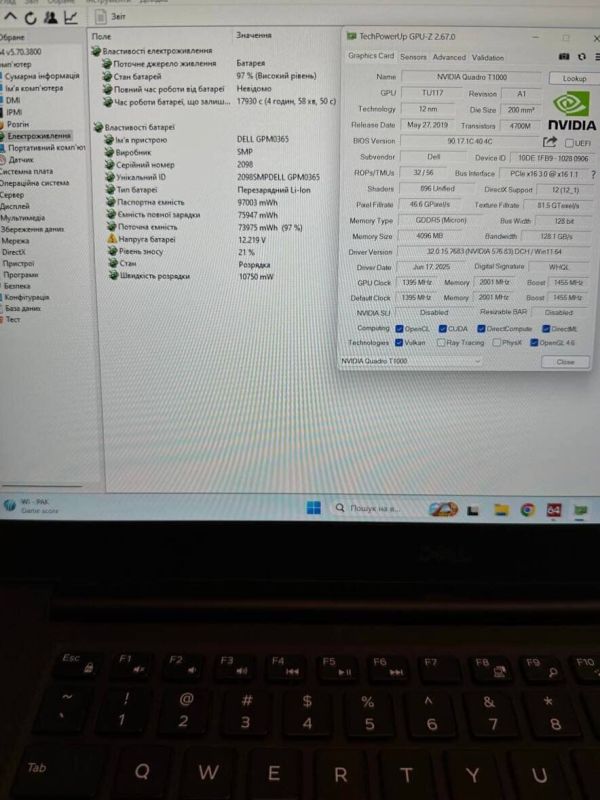Click the Windows Start button
The height and width of the screenshot is (800, 600).
click(312, 509)
